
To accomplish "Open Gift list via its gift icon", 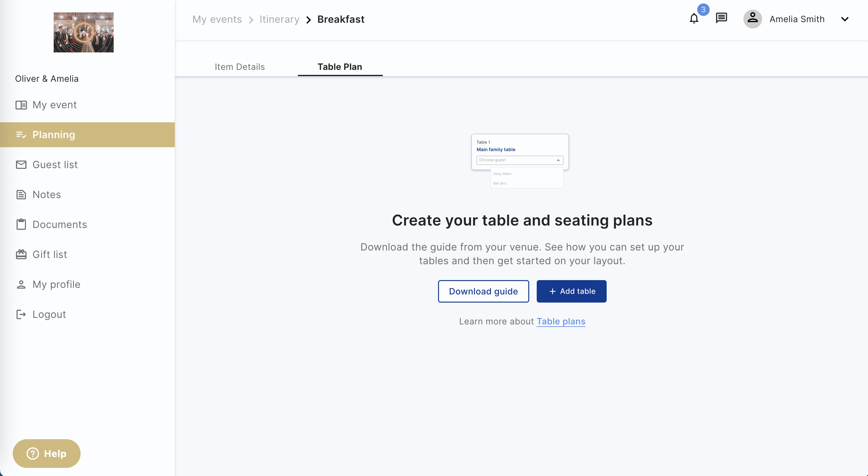I will [x=22, y=254].
